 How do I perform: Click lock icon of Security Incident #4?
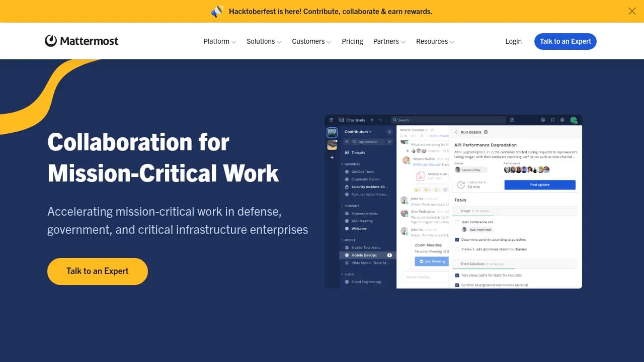(x=347, y=187)
